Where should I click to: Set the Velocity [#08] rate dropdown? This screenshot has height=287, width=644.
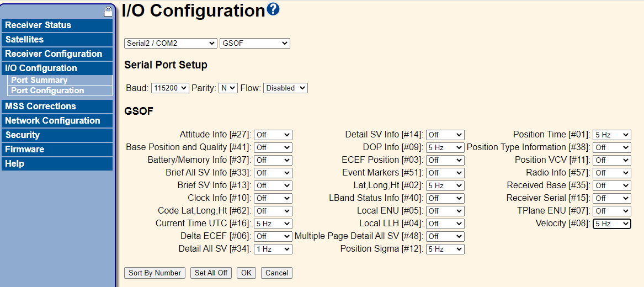pos(611,224)
